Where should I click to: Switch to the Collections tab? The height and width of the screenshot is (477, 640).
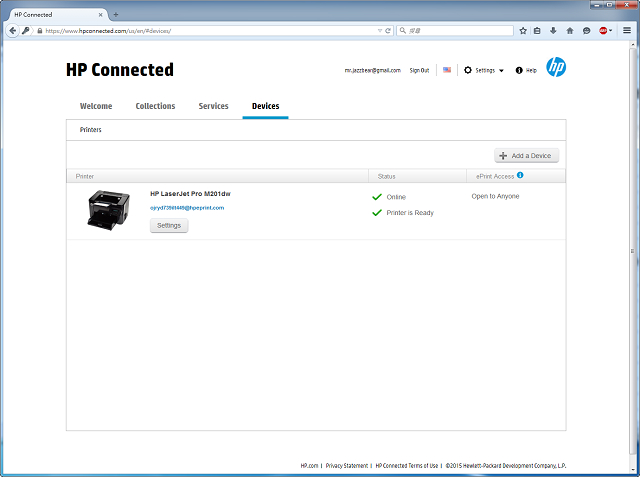coord(155,106)
